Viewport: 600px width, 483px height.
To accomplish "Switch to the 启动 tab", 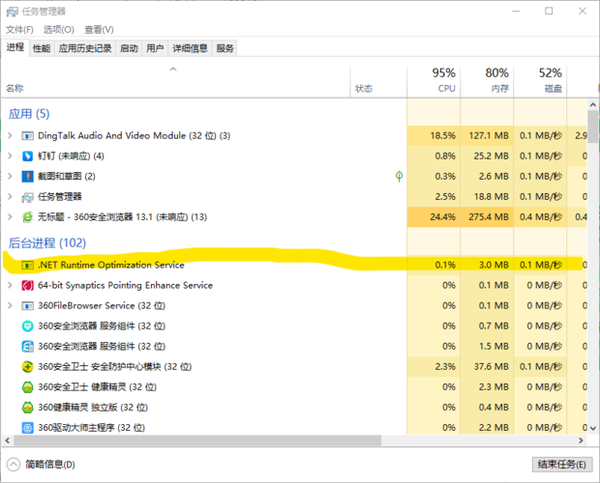I will [x=129, y=48].
